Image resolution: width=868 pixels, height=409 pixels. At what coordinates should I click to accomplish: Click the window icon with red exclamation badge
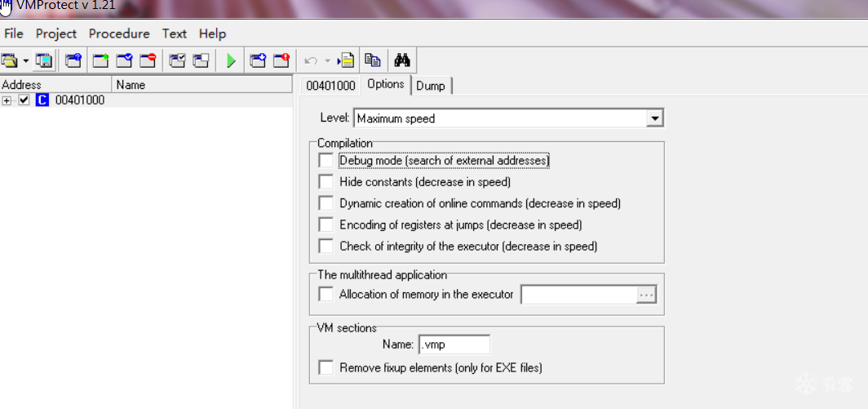pos(281,60)
